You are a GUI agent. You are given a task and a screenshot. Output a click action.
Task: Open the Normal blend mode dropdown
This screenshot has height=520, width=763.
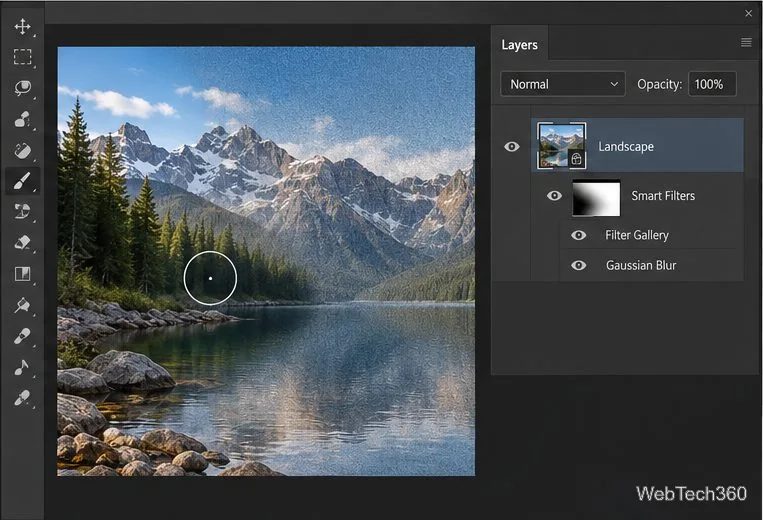[563, 84]
